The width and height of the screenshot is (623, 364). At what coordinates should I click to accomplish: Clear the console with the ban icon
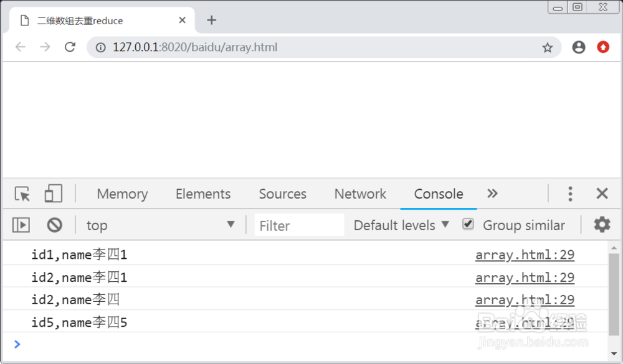pyautogui.click(x=55, y=225)
